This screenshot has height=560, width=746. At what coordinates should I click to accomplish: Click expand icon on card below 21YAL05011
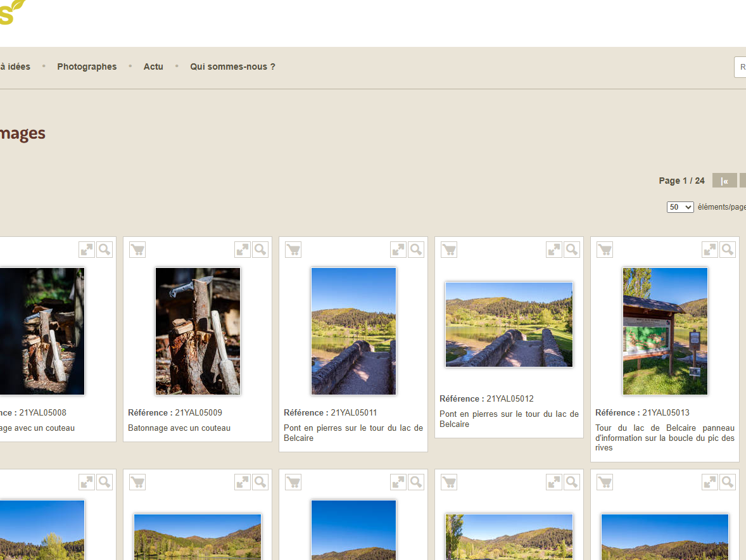click(x=398, y=482)
